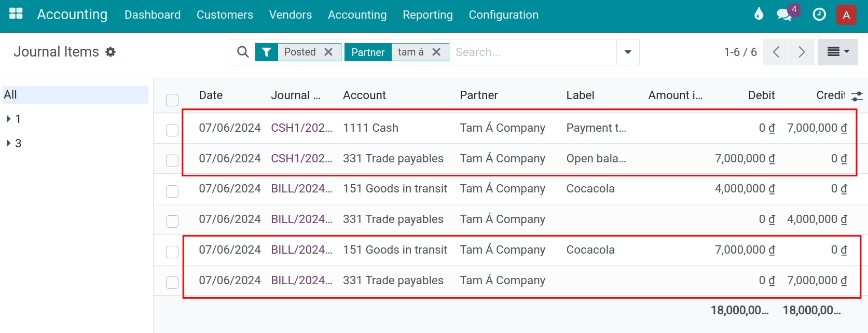Expand account group 1 in the sidebar
The width and height of the screenshot is (868, 333).
[x=9, y=119]
